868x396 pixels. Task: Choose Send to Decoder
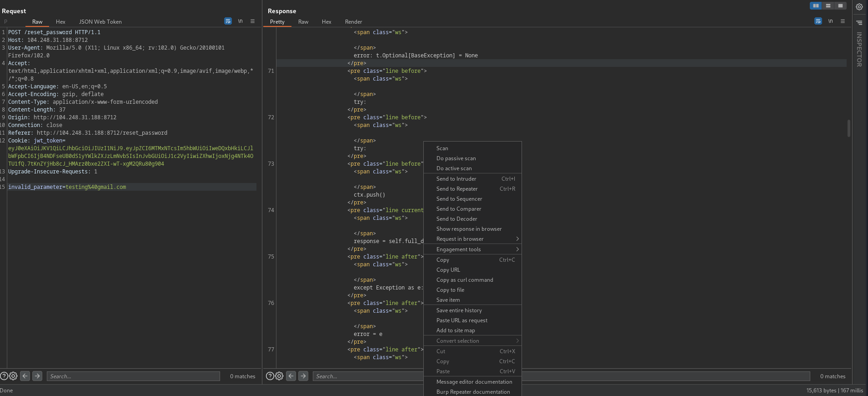(472, 219)
